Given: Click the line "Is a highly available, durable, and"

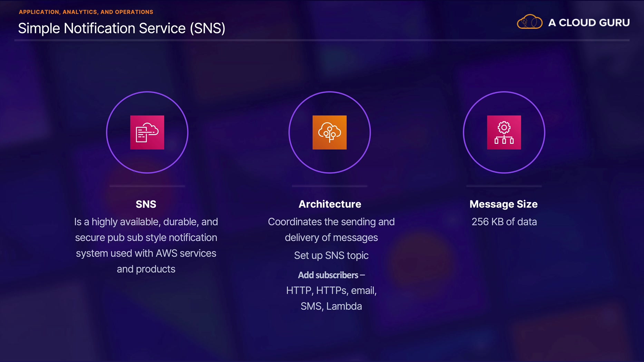Looking at the screenshot, I should [146, 222].
